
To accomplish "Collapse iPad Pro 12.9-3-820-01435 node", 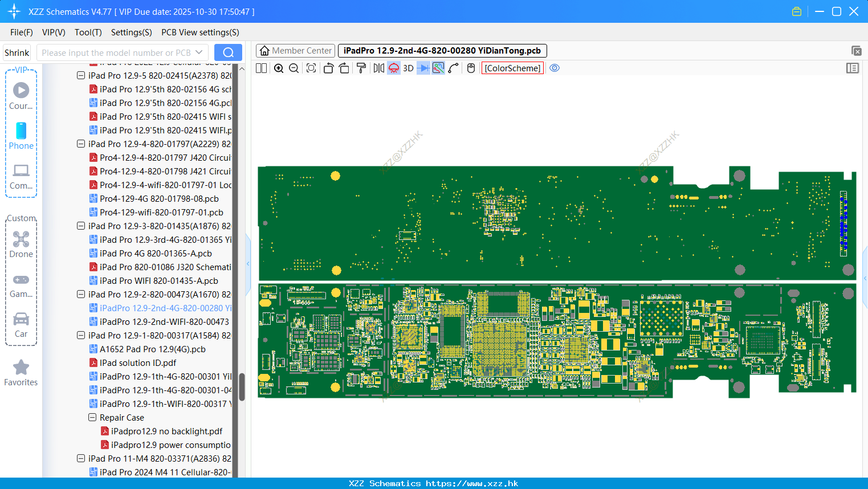I will point(81,226).
